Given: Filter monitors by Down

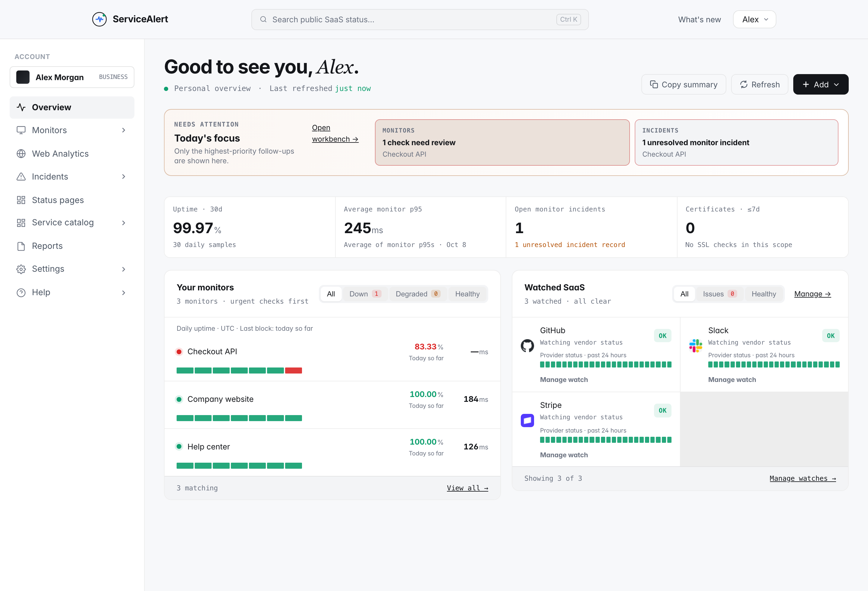Looking at the screenshot, I should coord(365,294).
